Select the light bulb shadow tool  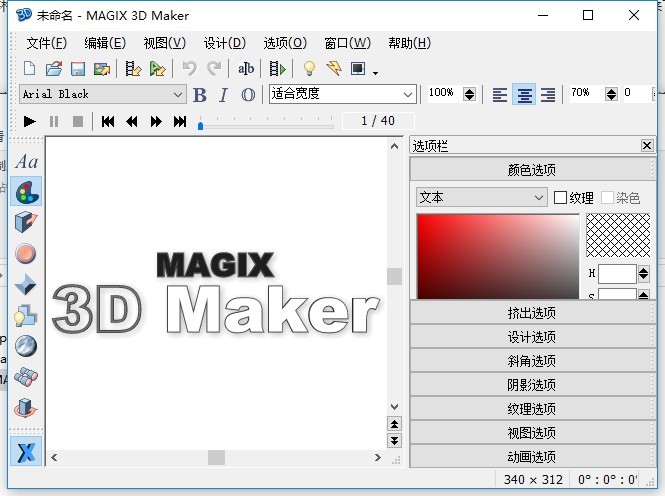[x=25, y=315]
